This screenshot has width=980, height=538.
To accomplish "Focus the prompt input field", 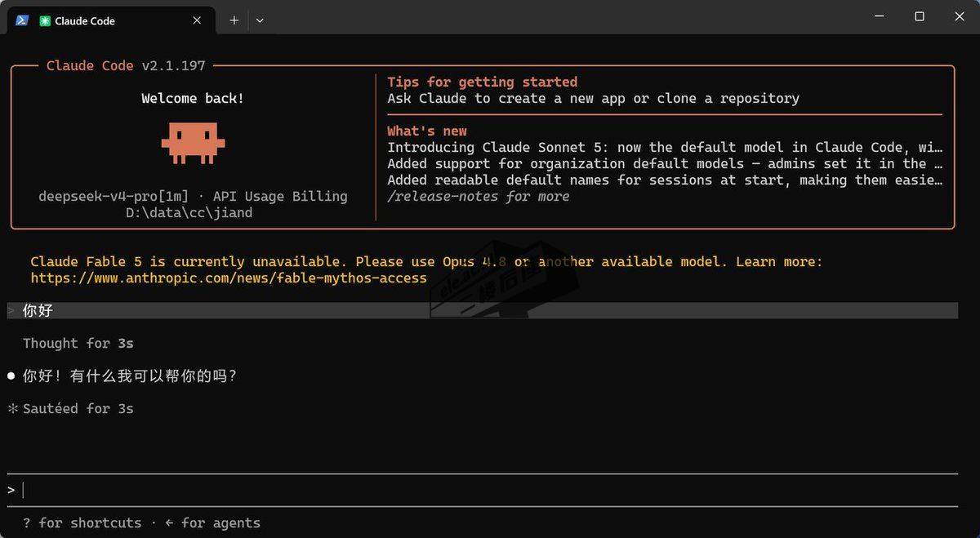I will click(482, 490).
